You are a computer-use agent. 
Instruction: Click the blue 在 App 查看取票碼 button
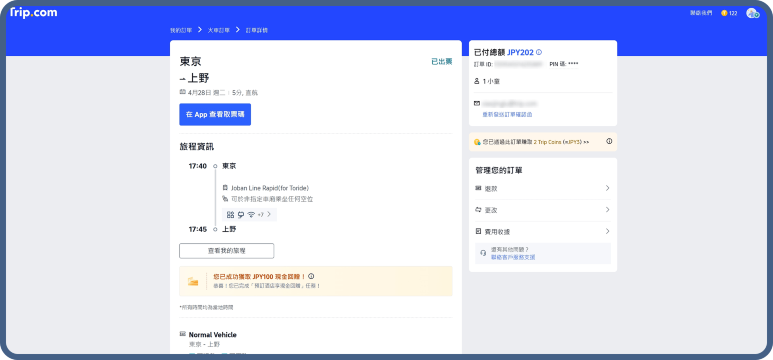[215, 114]
